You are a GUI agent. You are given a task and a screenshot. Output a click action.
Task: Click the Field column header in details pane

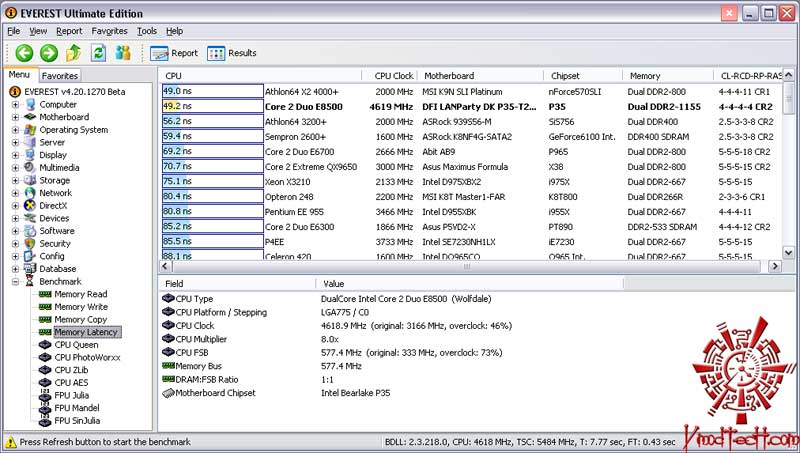coord(237,284)
